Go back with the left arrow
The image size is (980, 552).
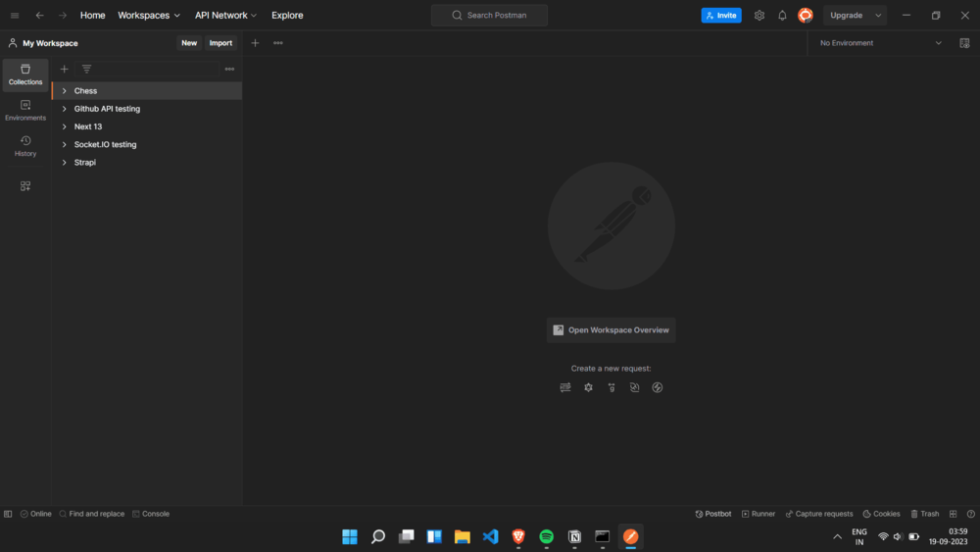39,16
